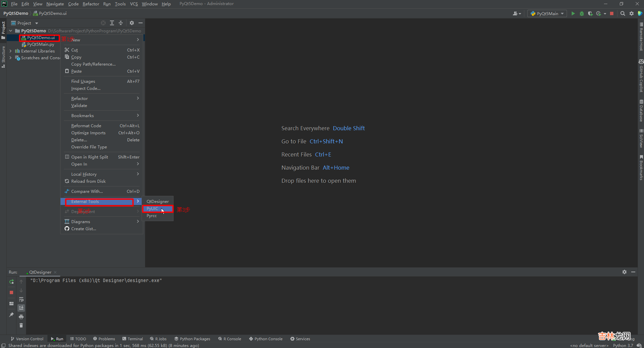Toggle soft-wrap in Run console
Screen dimensions: 644x348
pyautogui.click(x=21, y=299)
